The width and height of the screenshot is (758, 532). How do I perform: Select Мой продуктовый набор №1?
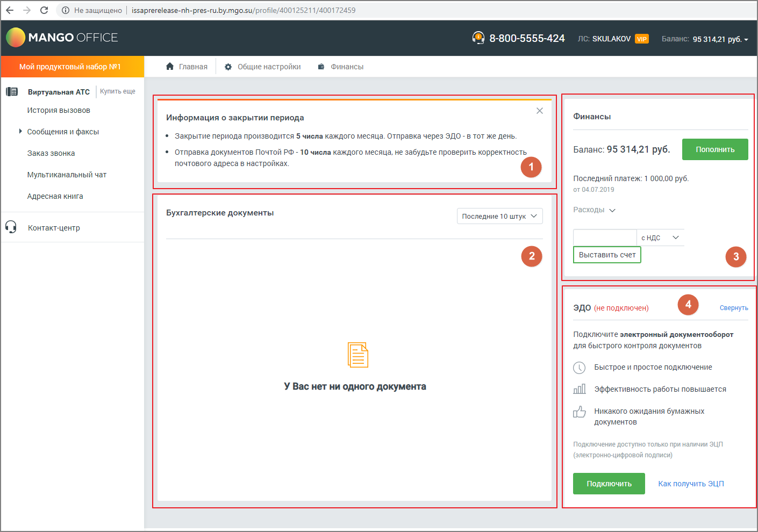(73, 67)
